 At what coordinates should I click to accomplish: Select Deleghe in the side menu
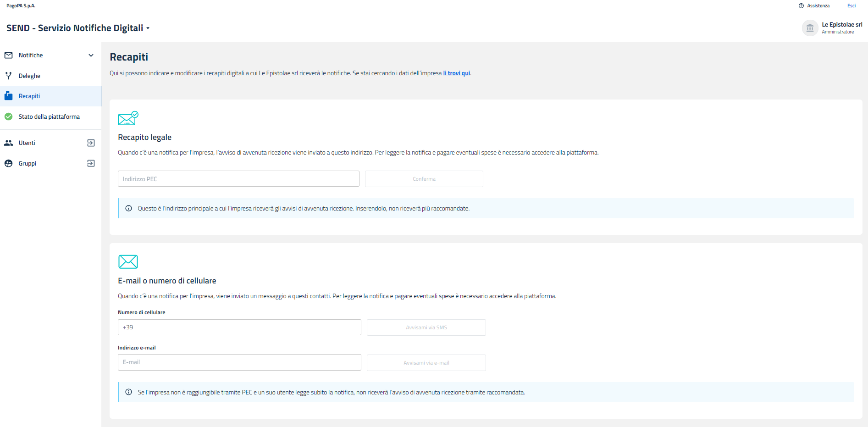click(29, 76)
